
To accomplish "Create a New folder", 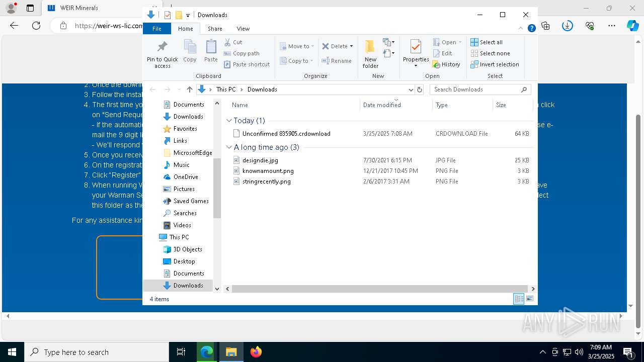I will [370, 54].
